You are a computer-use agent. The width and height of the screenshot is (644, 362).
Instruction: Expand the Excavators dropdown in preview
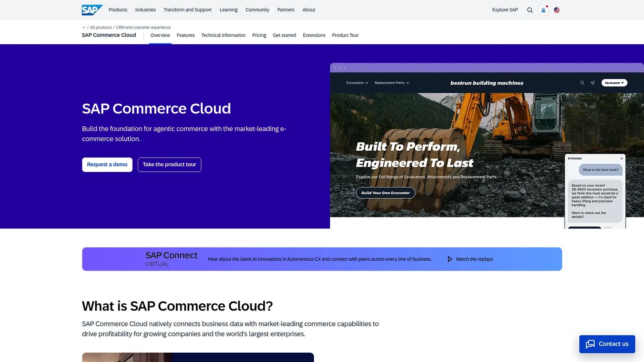coord(357,83)
